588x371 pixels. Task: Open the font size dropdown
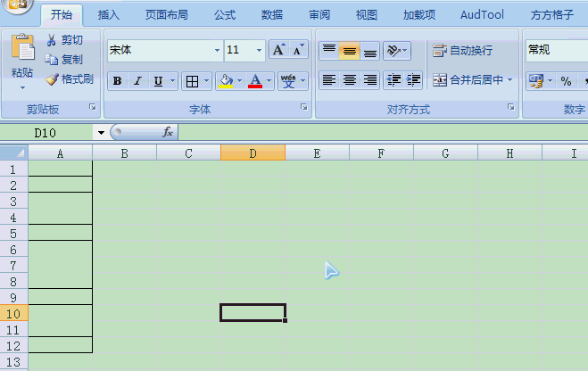click(x=259, y=51)
